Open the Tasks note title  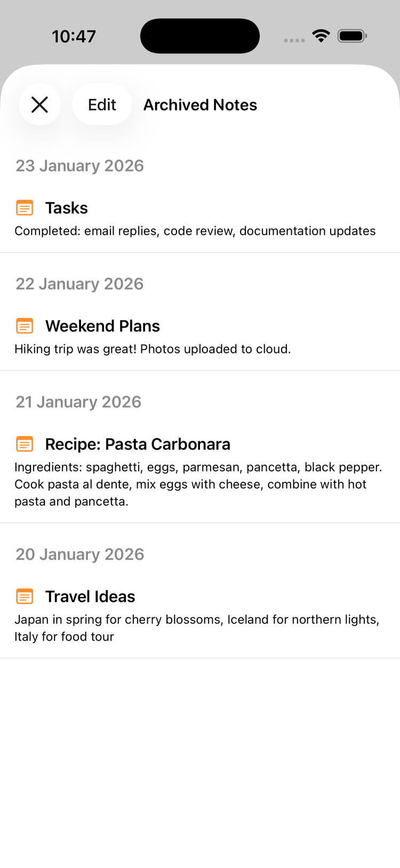[x=67, y=208]
